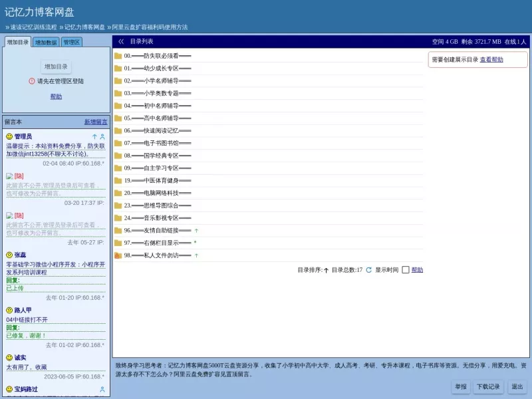Open folder icon for 03 小学奥数专题
Viewport: 532px width, 399px height.
coord(118,93)
